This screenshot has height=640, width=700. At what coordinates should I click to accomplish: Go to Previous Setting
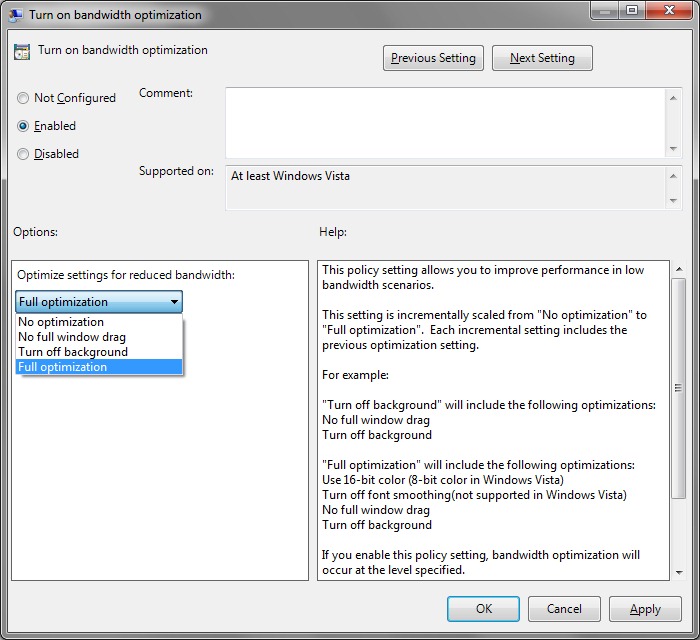pyautogui.click(x=433, y=58)
